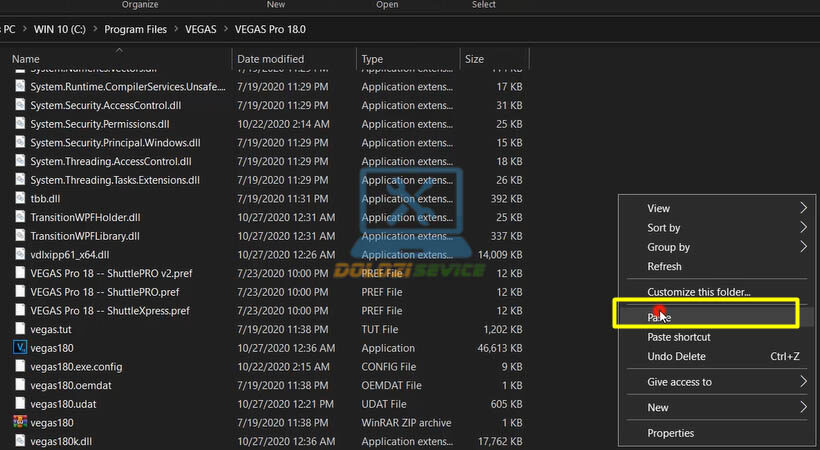Click the VEGAS Pro 18 -- ShuttleXpress.pref icon
This screenshot has height=450, width=820.
coord(20,311)
